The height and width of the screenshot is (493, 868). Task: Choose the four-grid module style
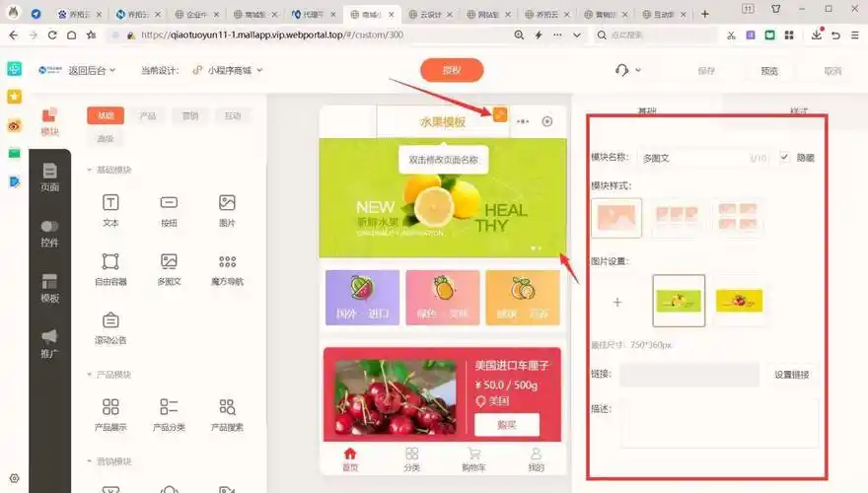[738, 218]
